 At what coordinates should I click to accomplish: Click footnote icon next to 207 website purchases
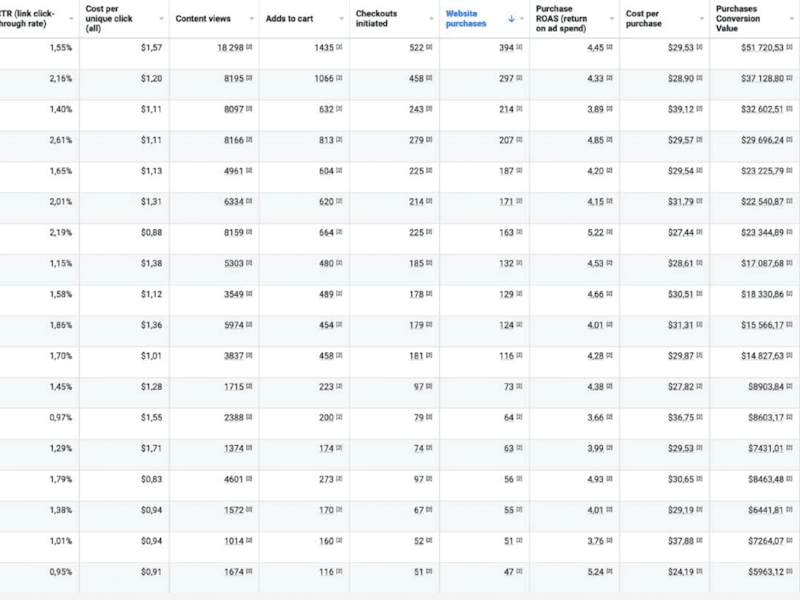coord(519,139)
